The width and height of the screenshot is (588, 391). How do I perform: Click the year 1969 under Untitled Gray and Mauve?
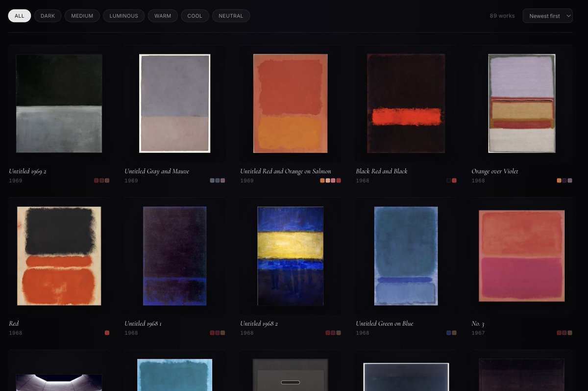click(x=131, y=181)
